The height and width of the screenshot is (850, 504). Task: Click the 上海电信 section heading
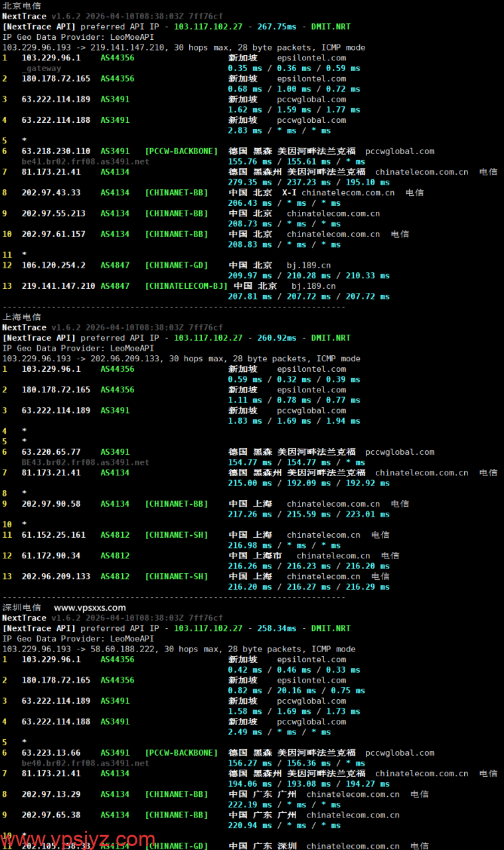pos(21,317)
